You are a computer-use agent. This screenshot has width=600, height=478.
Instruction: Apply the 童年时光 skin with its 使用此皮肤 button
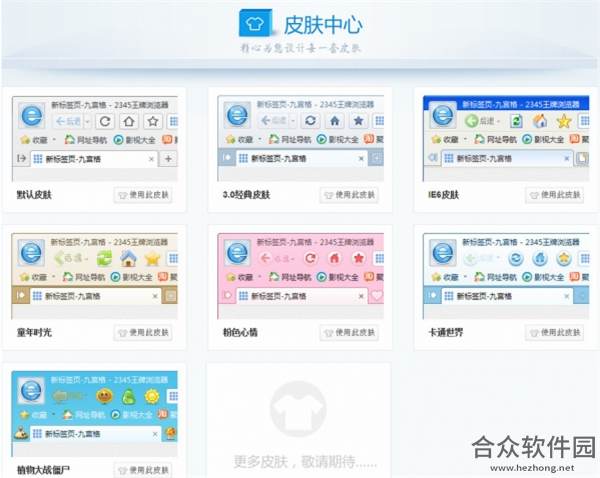pyautogui.click(x=143, y=333)
